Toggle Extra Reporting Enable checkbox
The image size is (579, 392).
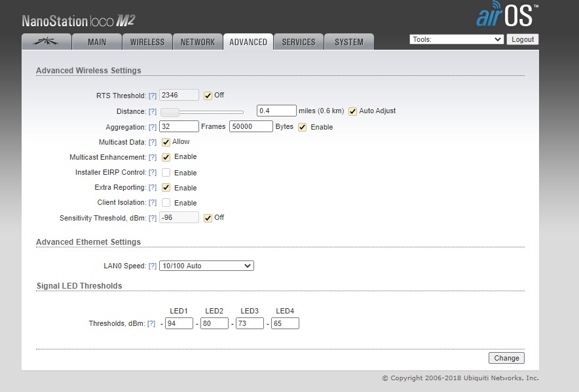coord(166,188)
